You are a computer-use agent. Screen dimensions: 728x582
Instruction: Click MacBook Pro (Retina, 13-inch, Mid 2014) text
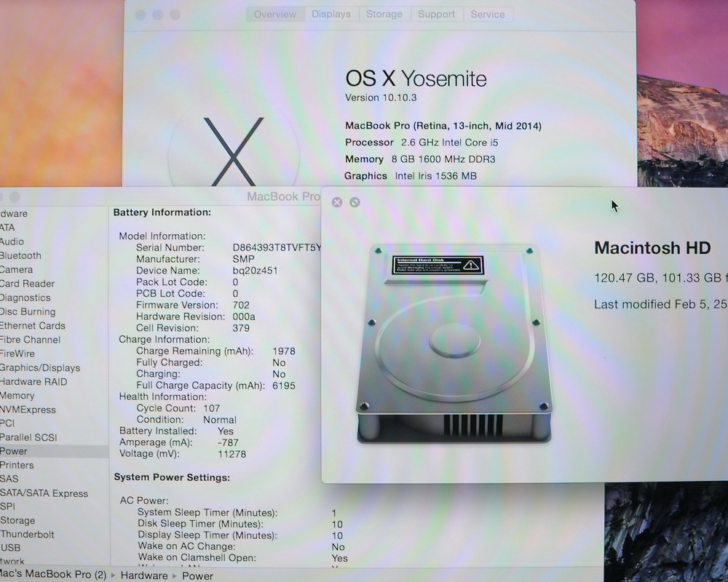click(443, 126)
